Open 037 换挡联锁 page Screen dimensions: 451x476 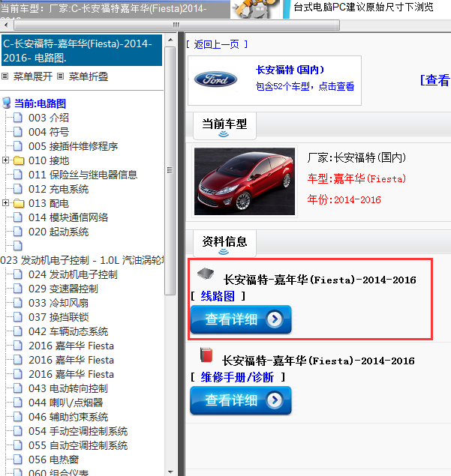click(x=59, y=317)
